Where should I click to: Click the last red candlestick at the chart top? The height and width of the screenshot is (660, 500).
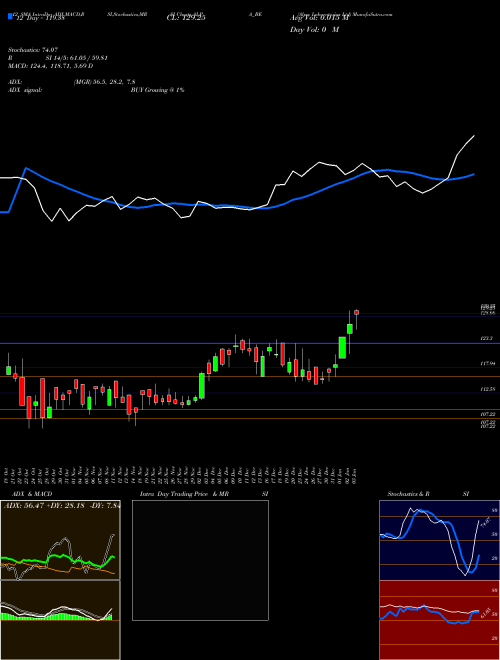[356, 312]
